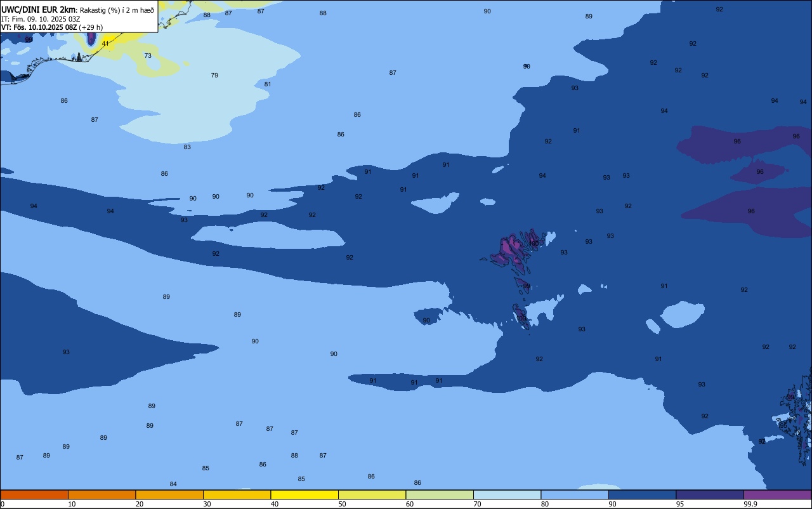812x509 pixels.
Task: Click the legend tick label '70'
Action: (x=478, y=504)
